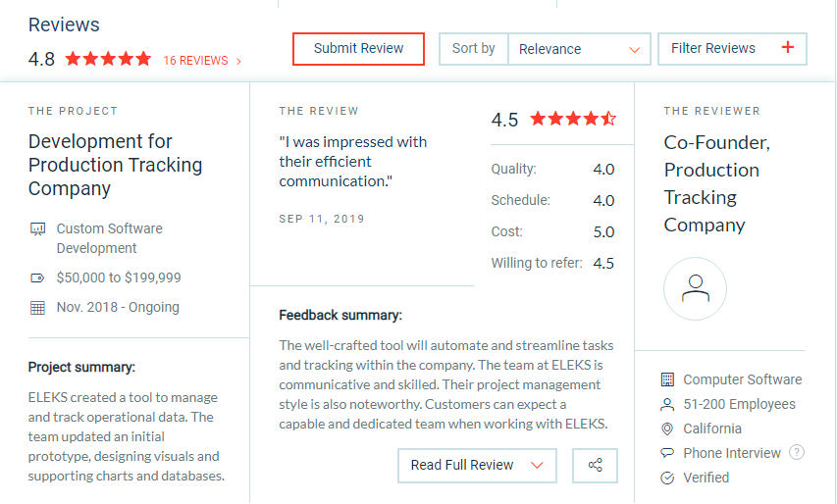Click the 4.5 review star rating

tap(573, 120)
